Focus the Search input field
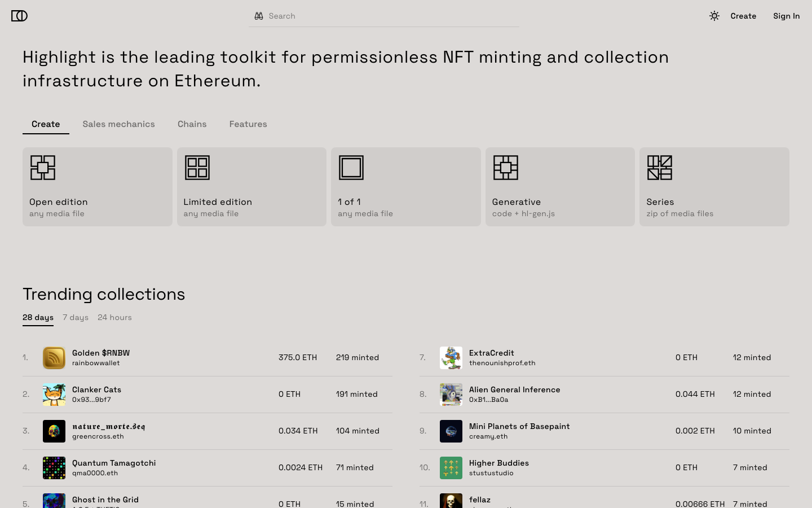This screenshot has height=508, width=812. coord(384,16)
